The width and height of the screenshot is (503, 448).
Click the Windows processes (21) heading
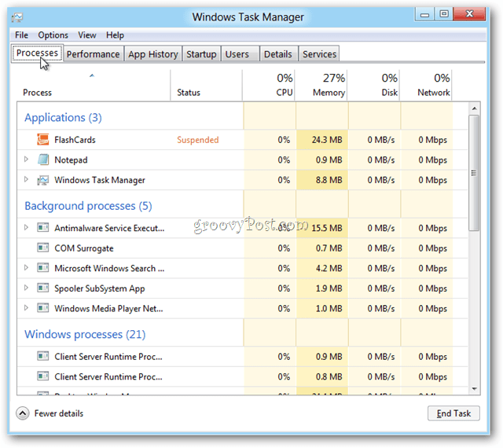point(85,334)
